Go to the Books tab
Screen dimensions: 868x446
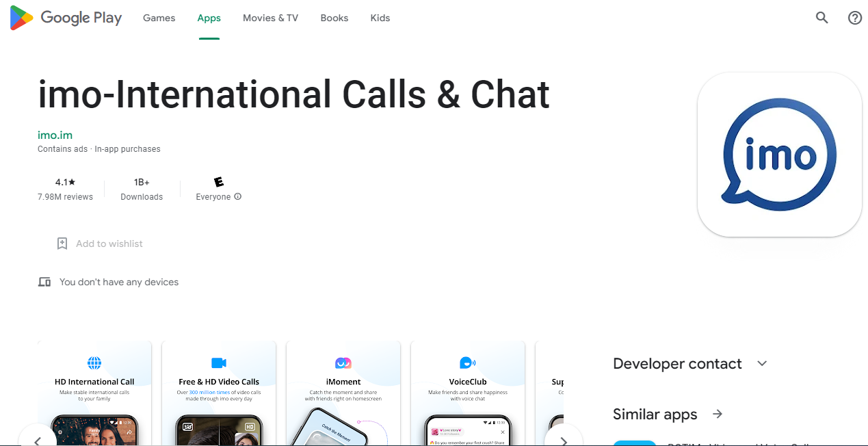click(x=334, y=18)
